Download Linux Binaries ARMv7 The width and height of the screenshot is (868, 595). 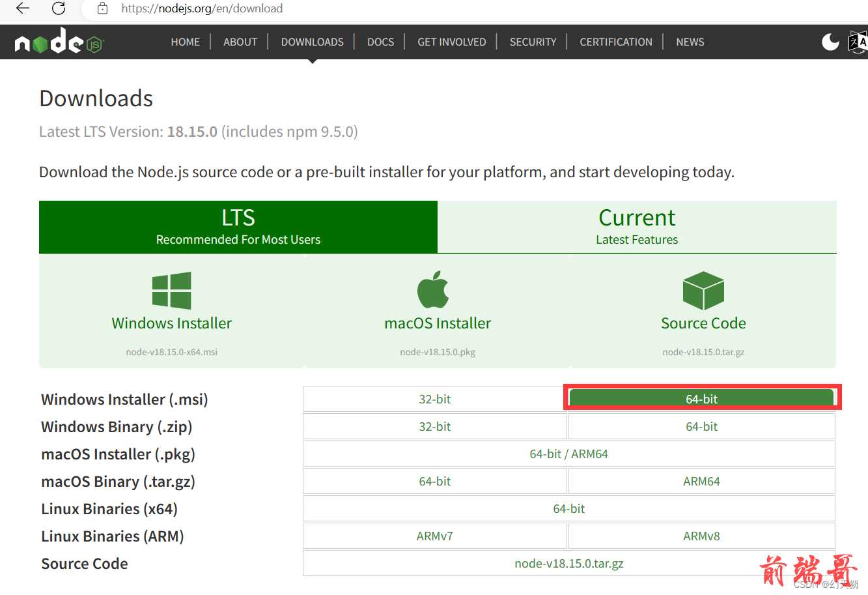click(435, 536)
